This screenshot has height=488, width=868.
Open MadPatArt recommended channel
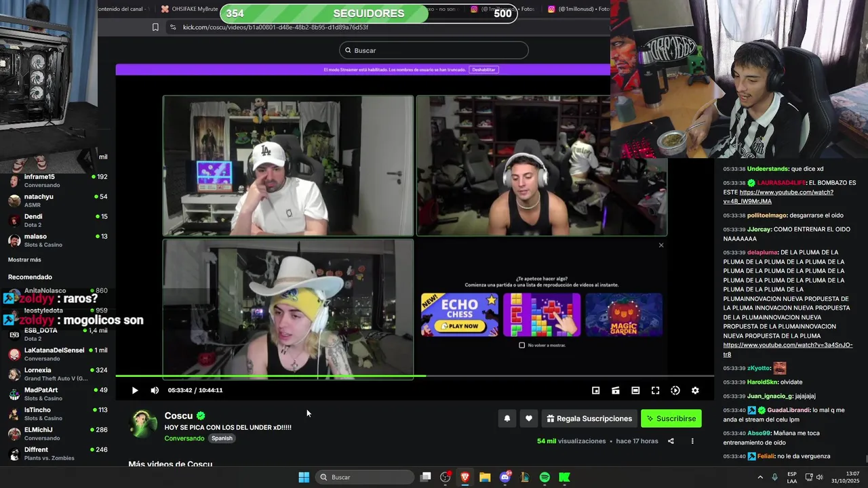(58, 394)
